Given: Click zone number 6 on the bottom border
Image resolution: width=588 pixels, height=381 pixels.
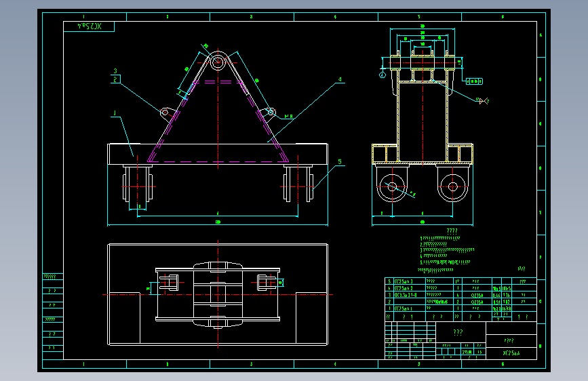Looking at the screenshot, I should coord(503,364).
